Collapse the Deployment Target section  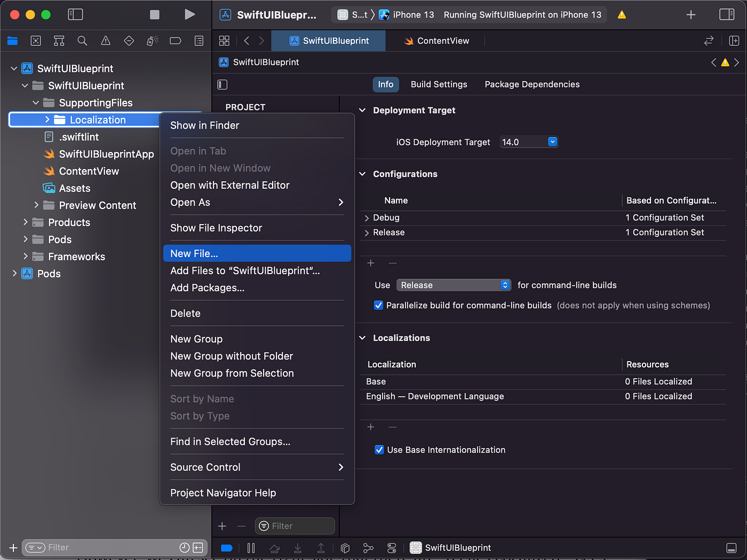tap(362, 110)
